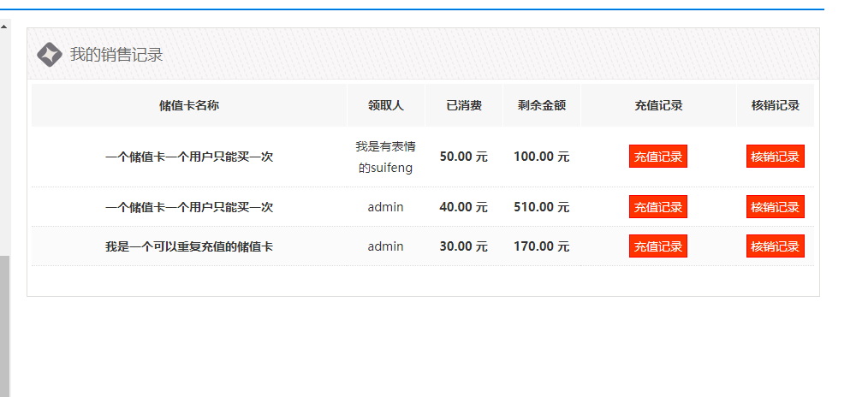Select the 我是一个可以重复充值的储值卡 card name
Image resolution: width=868 pixels, height=397 pixels.
(x=189, y=246)
